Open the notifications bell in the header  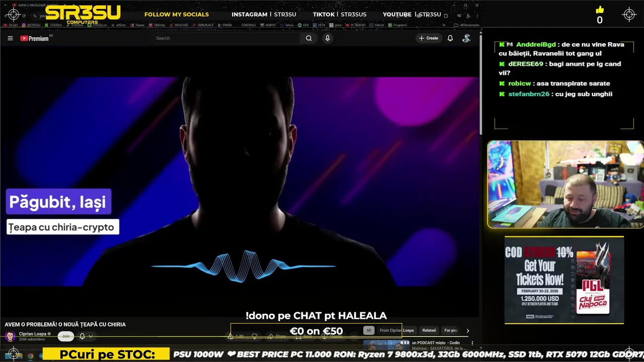(450, 38)
